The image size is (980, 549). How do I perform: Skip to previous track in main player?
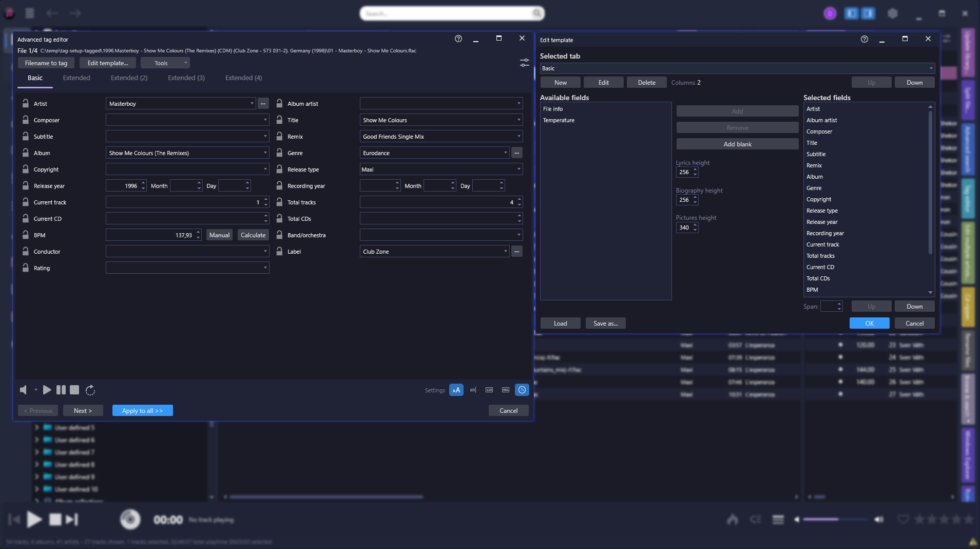pyautogui.click(x=14, y=520)
